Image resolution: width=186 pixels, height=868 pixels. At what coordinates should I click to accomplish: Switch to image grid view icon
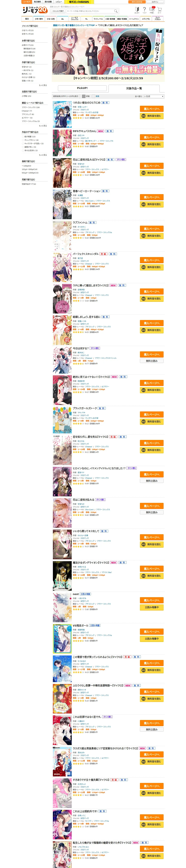(x=93, y=96)
